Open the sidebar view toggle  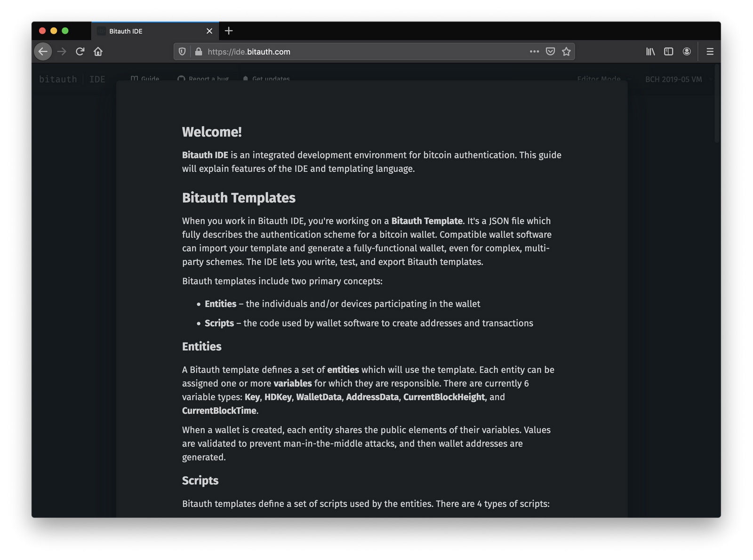[668, 52]
